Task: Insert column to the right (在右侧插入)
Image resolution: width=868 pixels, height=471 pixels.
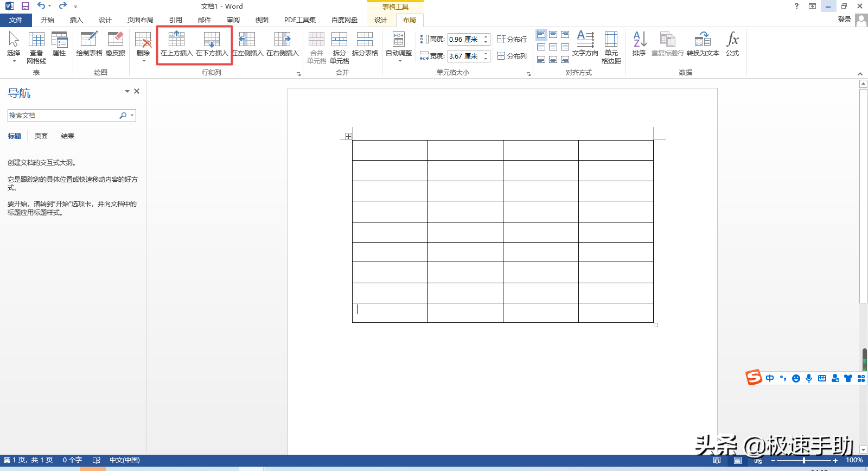Action: pos(282,43)
